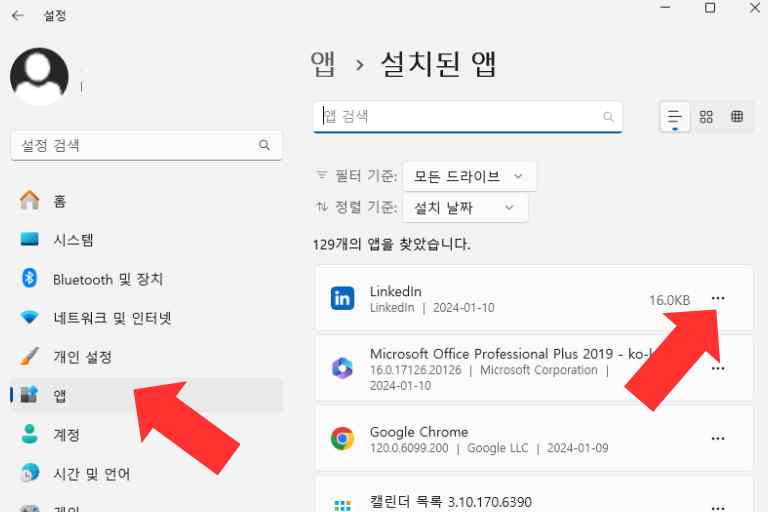
Task: Switch to table view layout
Action: (737, 117)
